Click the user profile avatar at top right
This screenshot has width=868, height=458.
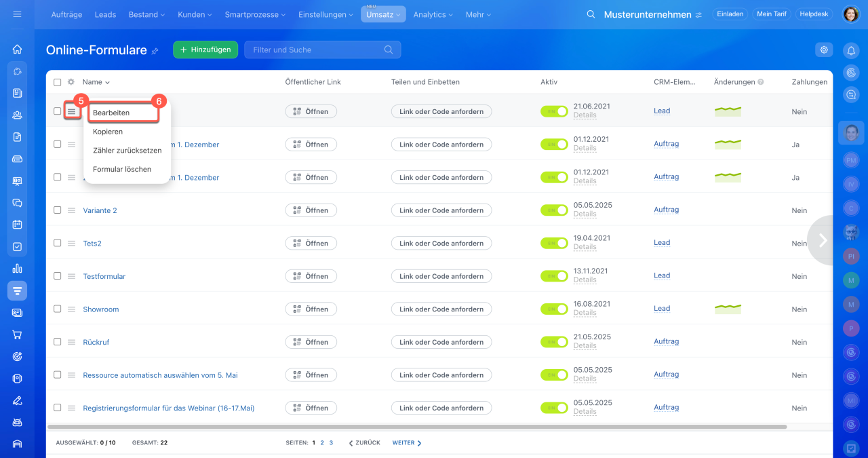[850, 14]
